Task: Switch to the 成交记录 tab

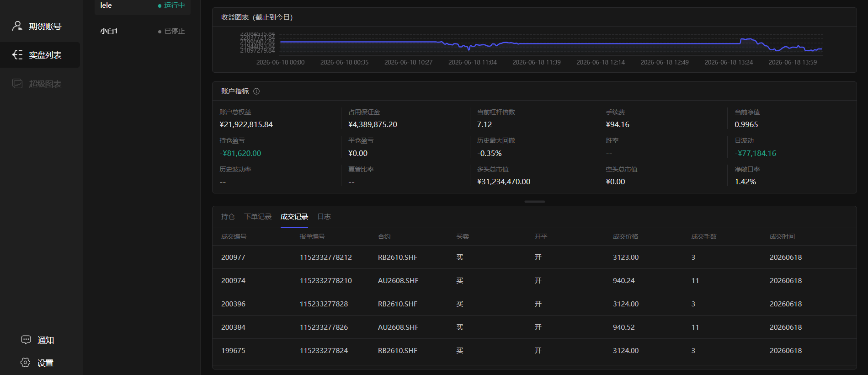Action: pos(294,216)
